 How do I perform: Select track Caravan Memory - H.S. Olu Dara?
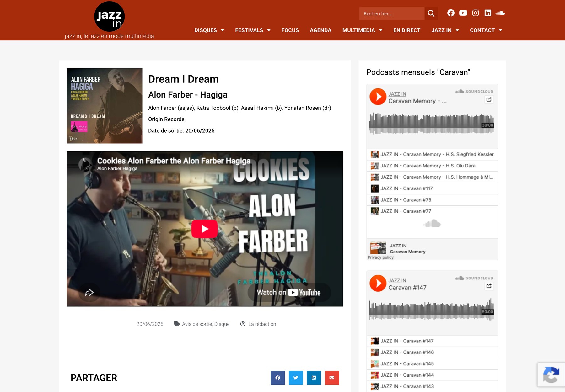pyautogui.click(x=432, y=166)
